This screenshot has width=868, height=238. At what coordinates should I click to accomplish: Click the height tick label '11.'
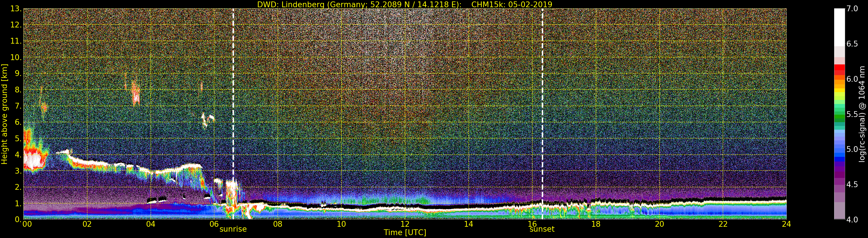(x=16, y=41)
